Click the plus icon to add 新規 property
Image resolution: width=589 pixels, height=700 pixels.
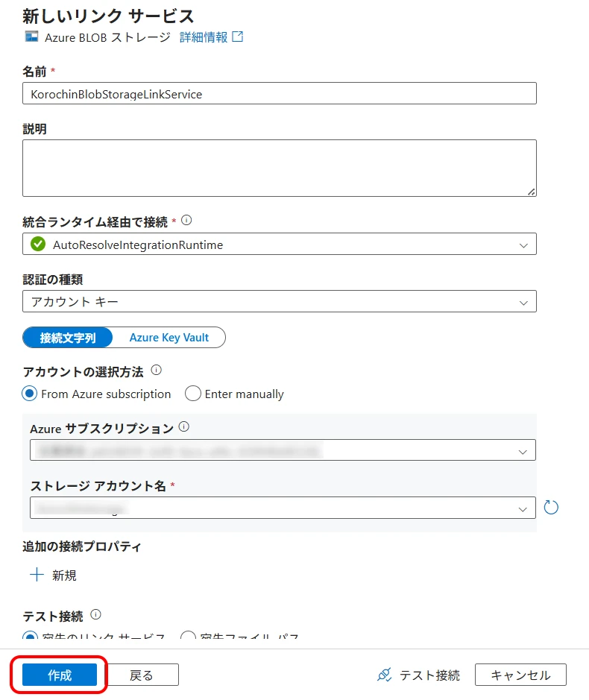[x=37, y=575]
